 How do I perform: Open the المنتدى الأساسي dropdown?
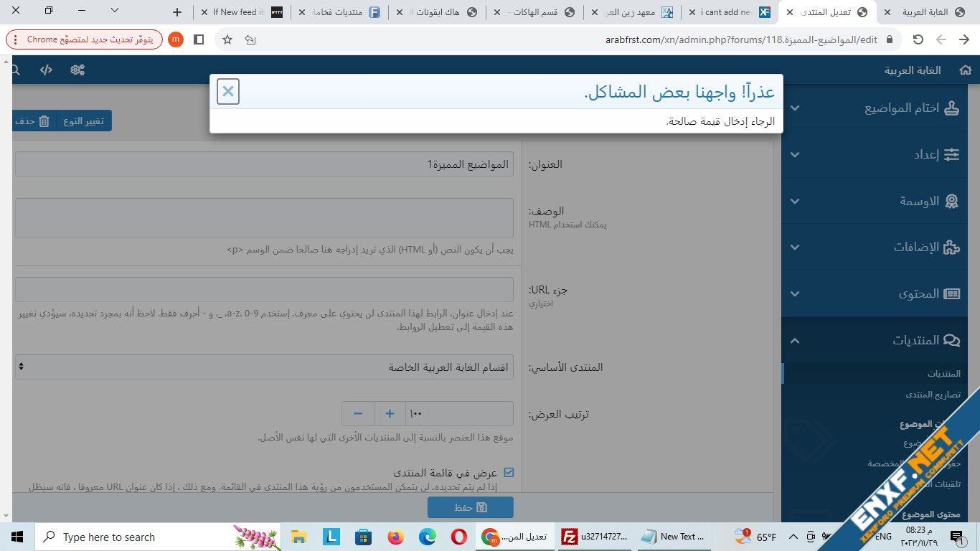264,367
